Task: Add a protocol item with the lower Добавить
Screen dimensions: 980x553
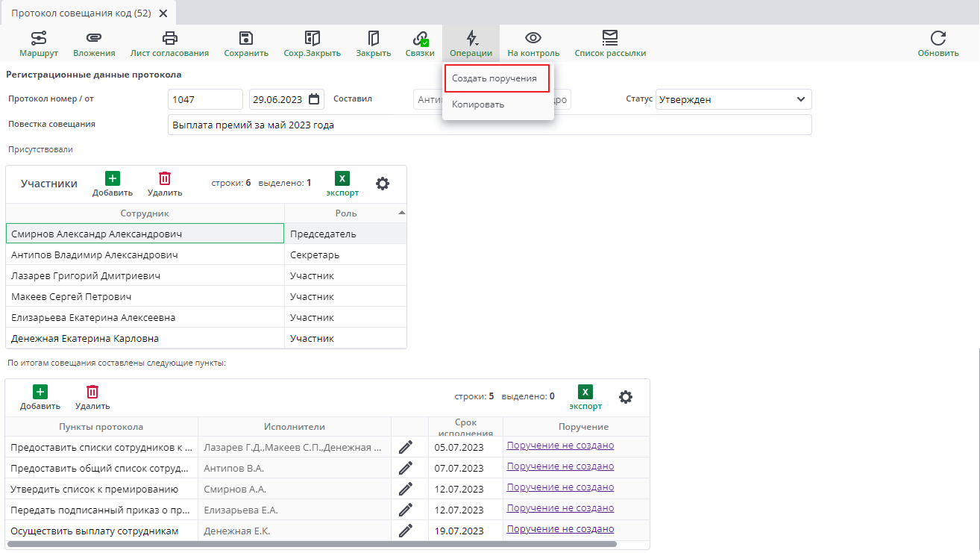Action: tap(40, 398)
